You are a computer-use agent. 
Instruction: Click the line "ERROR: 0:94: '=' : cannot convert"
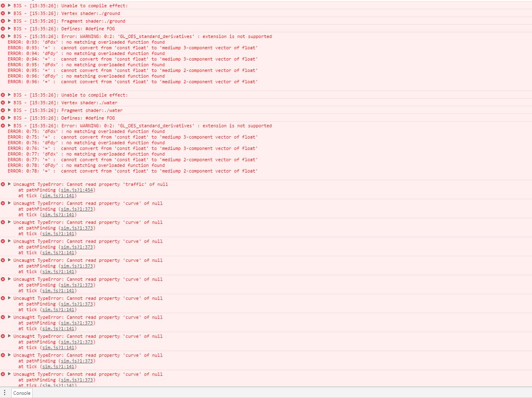click(x=132, y=59)
